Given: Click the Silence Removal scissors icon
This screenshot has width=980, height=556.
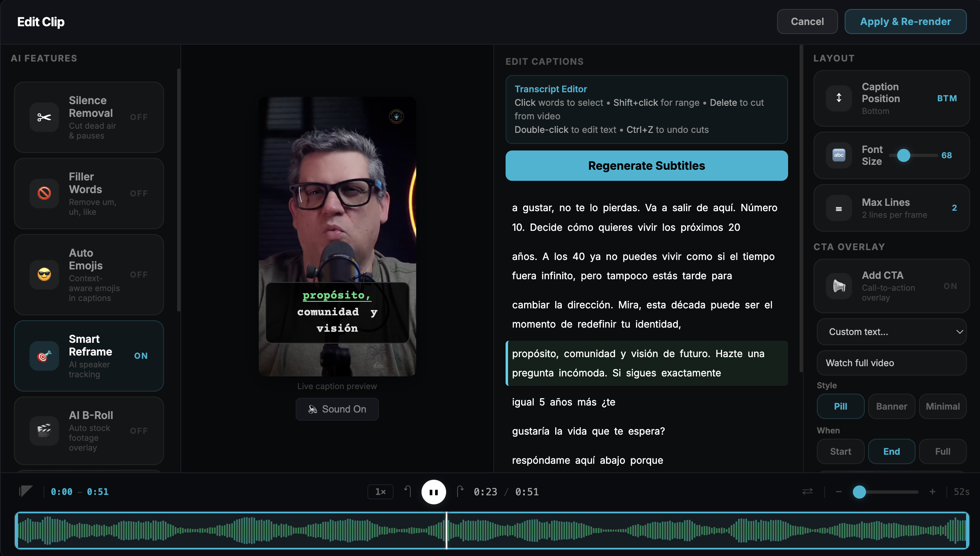Looking at the screenshot, I should (x=44, y=117).
